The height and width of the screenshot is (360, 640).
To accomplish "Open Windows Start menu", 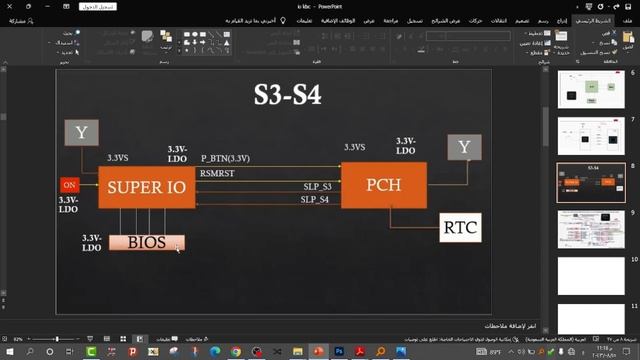I will (9, 351).
